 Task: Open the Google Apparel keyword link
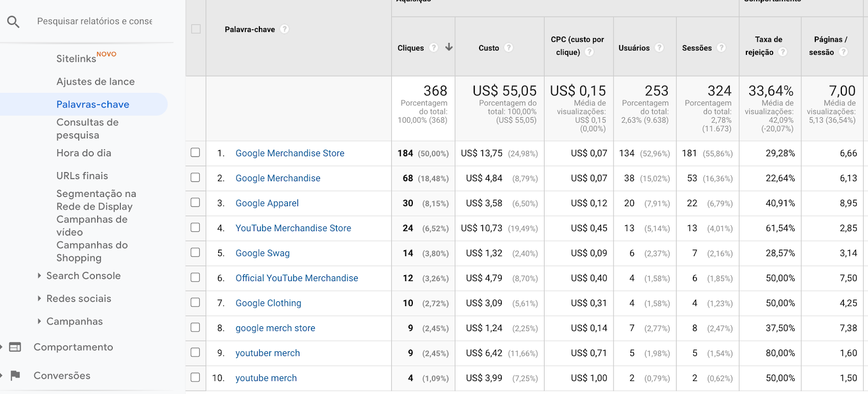[x=267, y=203]
